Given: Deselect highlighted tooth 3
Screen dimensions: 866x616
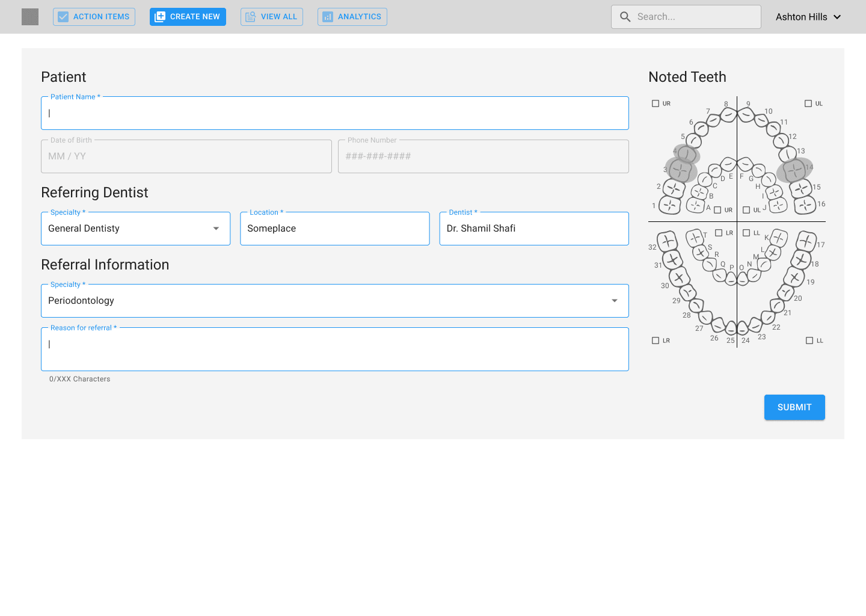Looking at the screenshot, I should pyautogui.click(x=680, y=171).
